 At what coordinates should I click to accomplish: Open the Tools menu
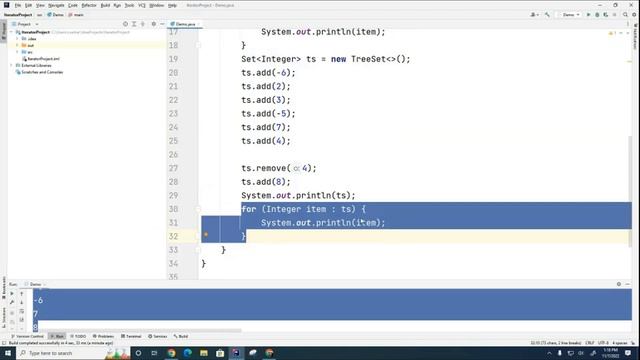(x=129, y=5)
